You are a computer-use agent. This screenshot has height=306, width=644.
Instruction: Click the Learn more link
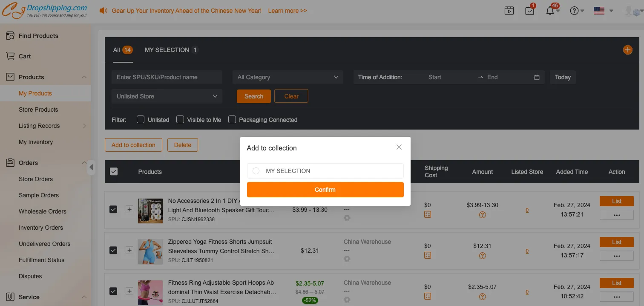pyautogui.click(x=287, y=11)
